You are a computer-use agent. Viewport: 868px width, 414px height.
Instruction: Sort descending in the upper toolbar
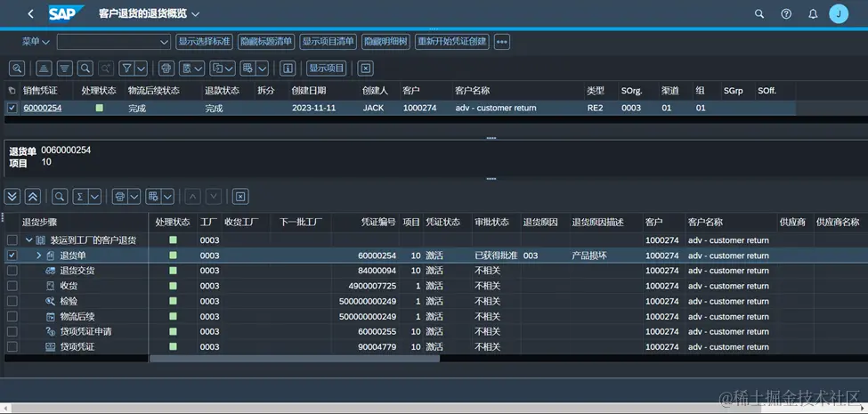65,68
